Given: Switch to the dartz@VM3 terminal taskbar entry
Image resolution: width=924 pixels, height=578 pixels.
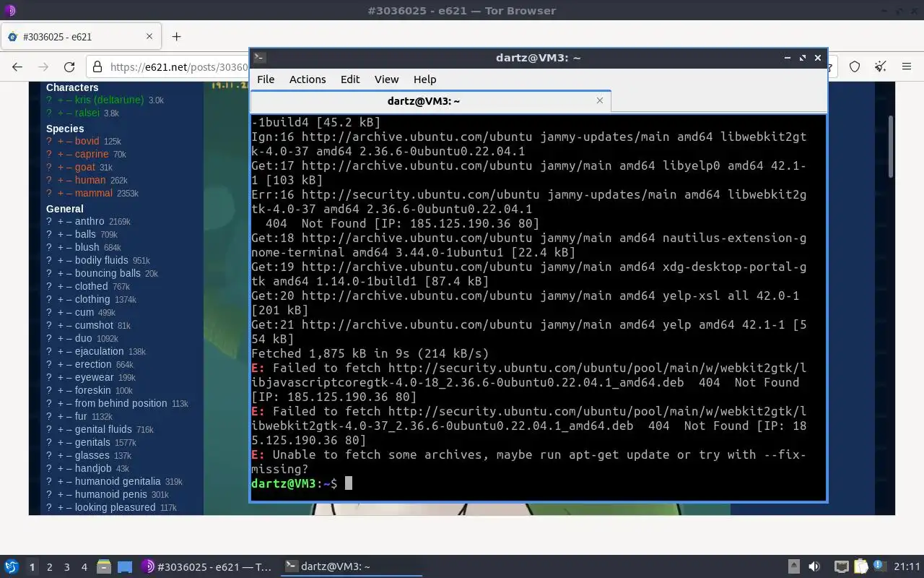Looking at the screenshot, I should coord(352,566).
